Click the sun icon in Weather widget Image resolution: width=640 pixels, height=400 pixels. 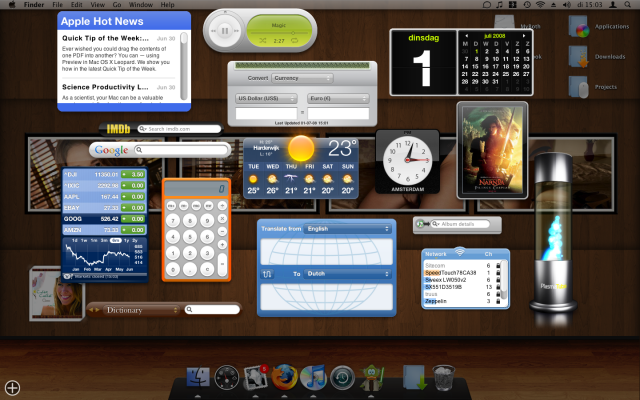[x=301, y=148]
